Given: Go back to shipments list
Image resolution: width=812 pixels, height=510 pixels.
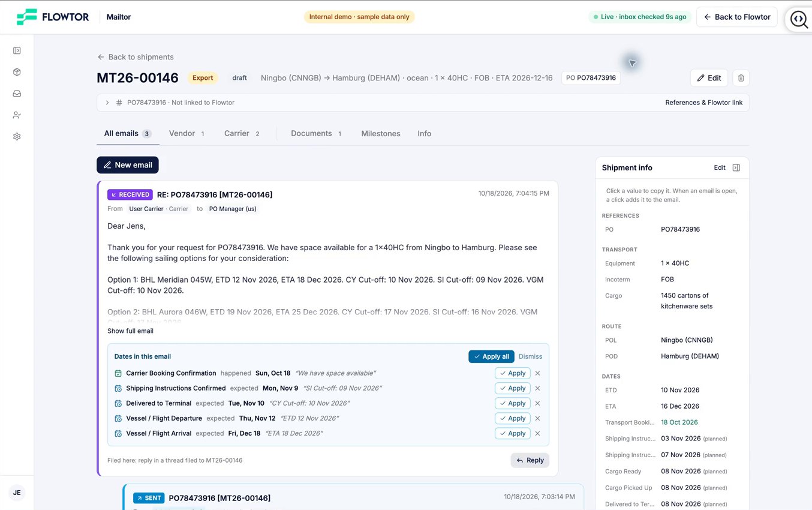Looking at the screenshot, I should [136, 57].
